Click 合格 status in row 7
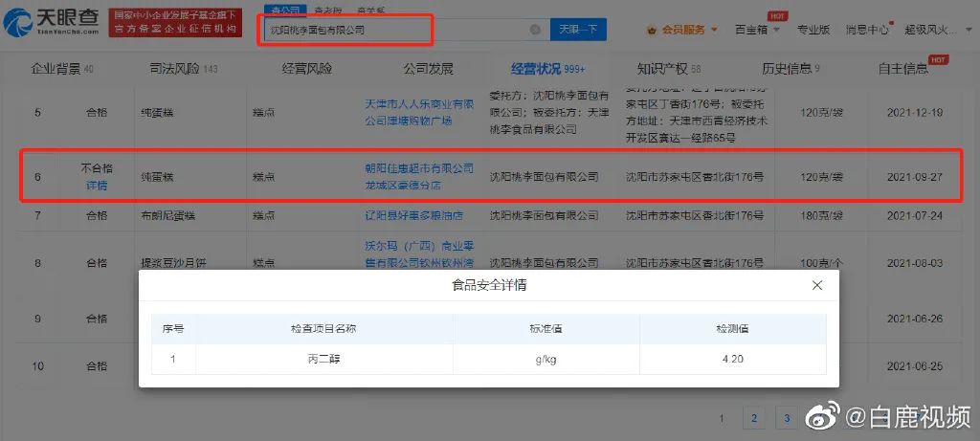The width and height of the screenshot is (980, 441). pos(97,215)
